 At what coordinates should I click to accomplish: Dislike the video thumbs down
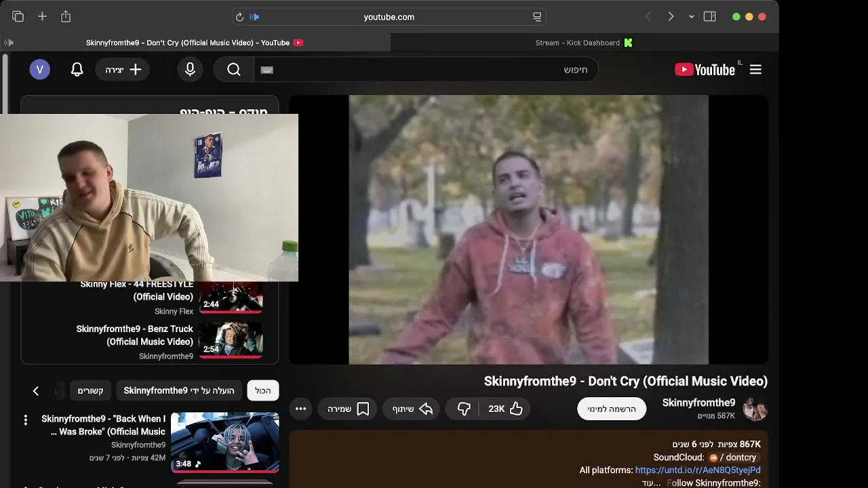click(464, 409)
